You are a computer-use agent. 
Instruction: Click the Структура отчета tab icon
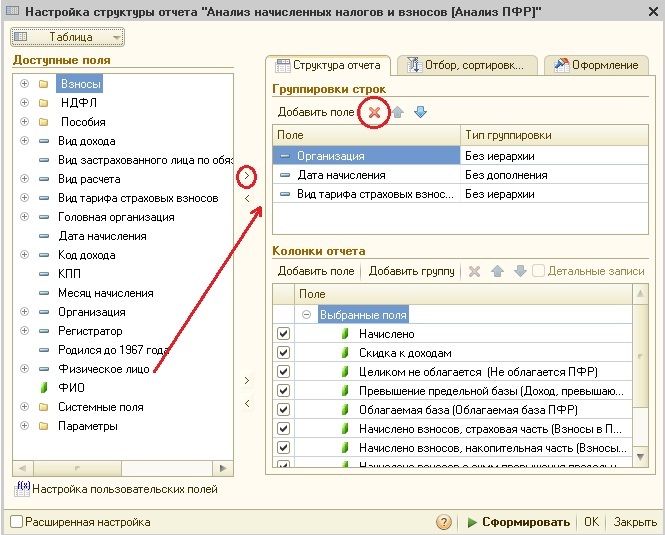(282, 65)
